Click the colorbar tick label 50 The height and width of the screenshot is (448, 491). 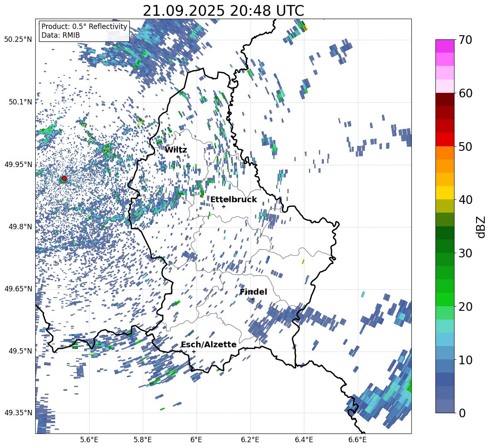[465, 146]
